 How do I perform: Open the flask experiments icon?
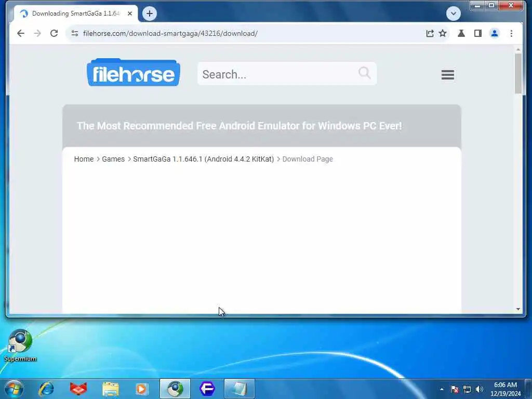461,33
